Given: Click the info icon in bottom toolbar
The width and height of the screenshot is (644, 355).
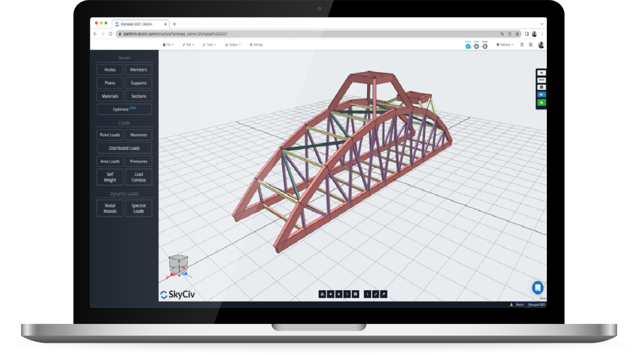Looking at the screenshot, I should (367, 294).
